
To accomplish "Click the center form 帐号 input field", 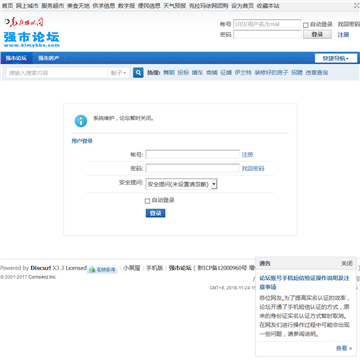I will pyautogui.click(x=193, y=154).
